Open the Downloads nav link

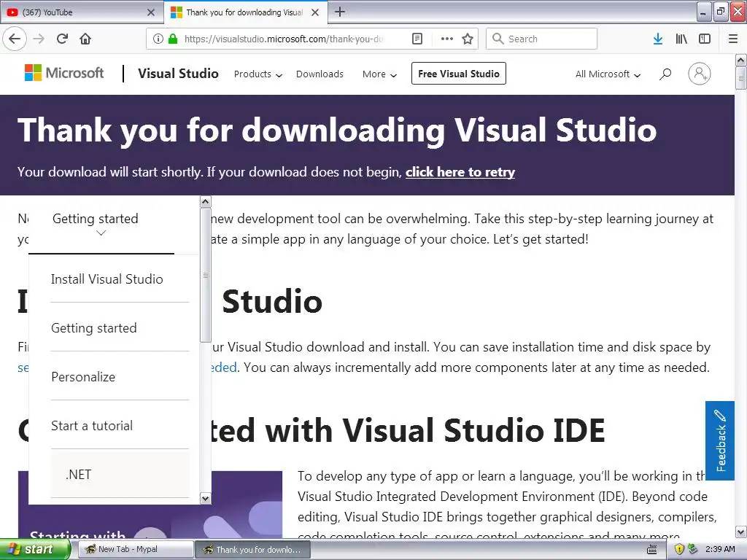click(320, 74)
